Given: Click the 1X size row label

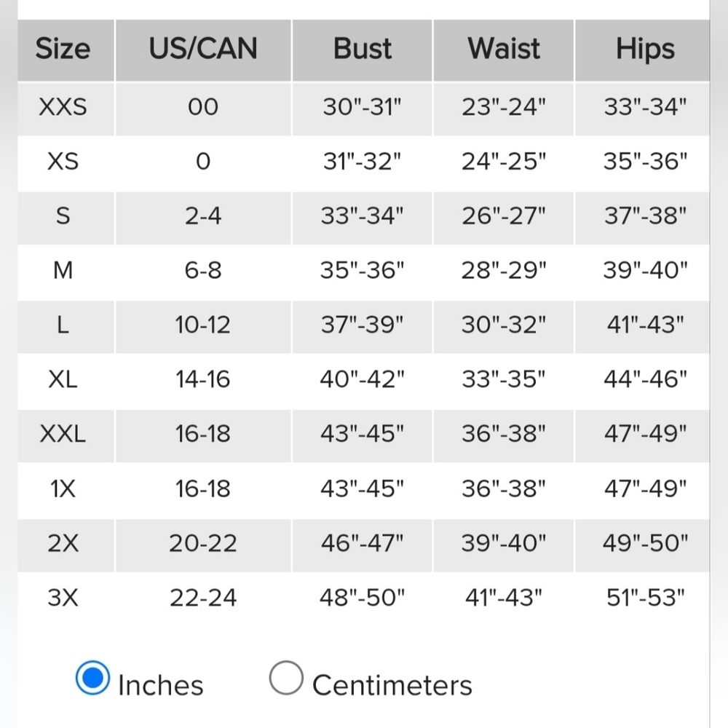Looking at the screenshot, I should tap(63, 488).
